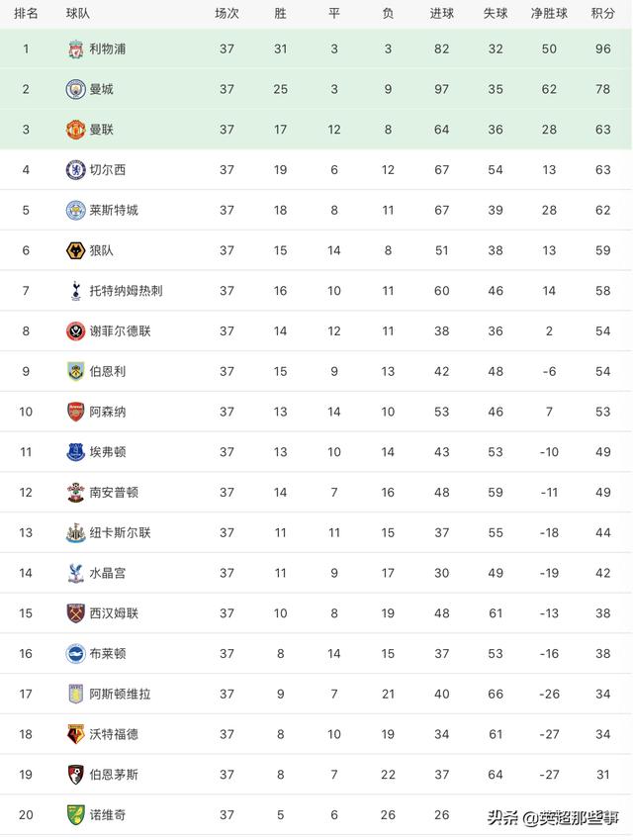Select the 排名 rank column header
The image size is (633, 840).
coord(26,14)
